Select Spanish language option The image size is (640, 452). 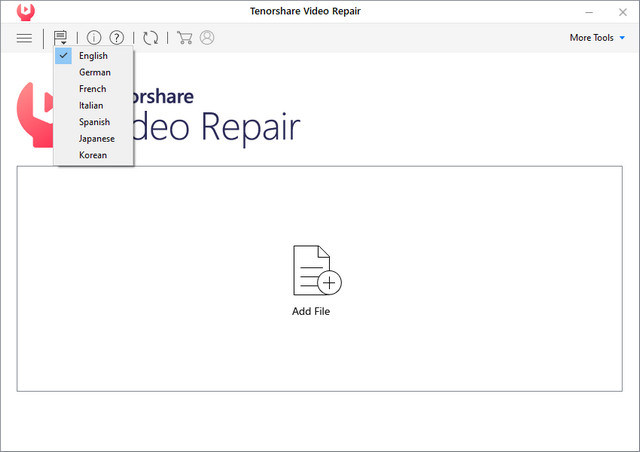click(93, 122)
